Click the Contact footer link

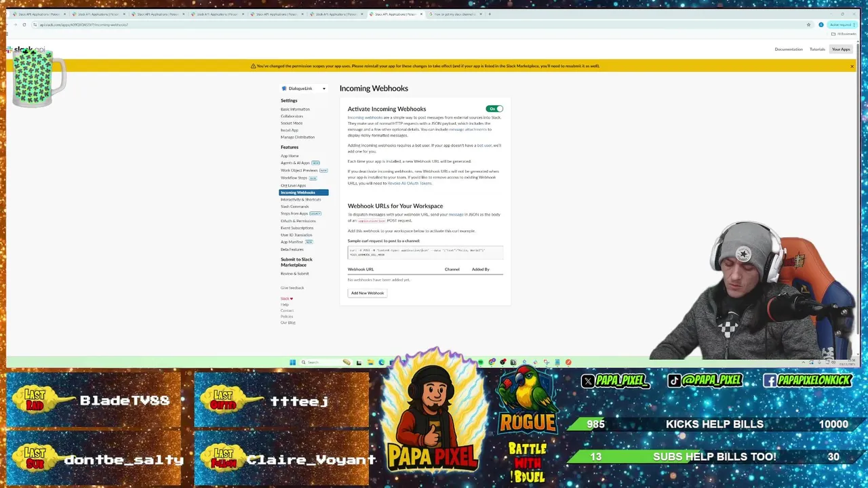[x=287, y=310]
